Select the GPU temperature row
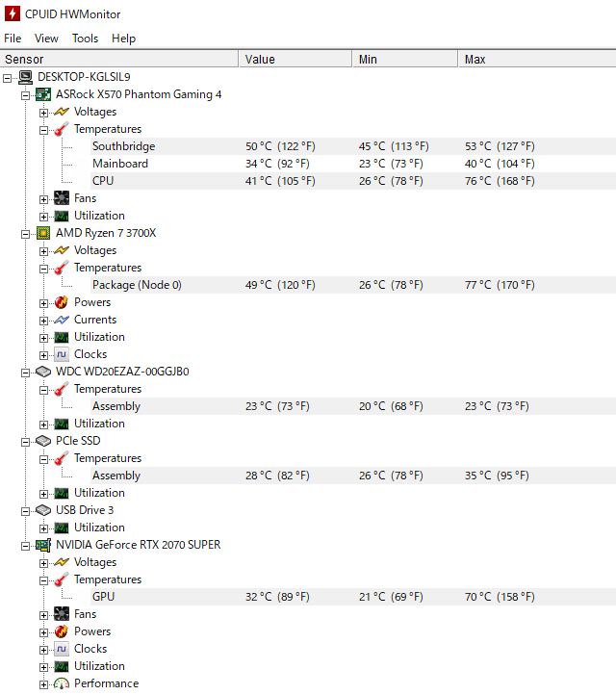Image resolution: width=616 pixels, height=695 pixels. pyautogui.click(x=353, y=597)
